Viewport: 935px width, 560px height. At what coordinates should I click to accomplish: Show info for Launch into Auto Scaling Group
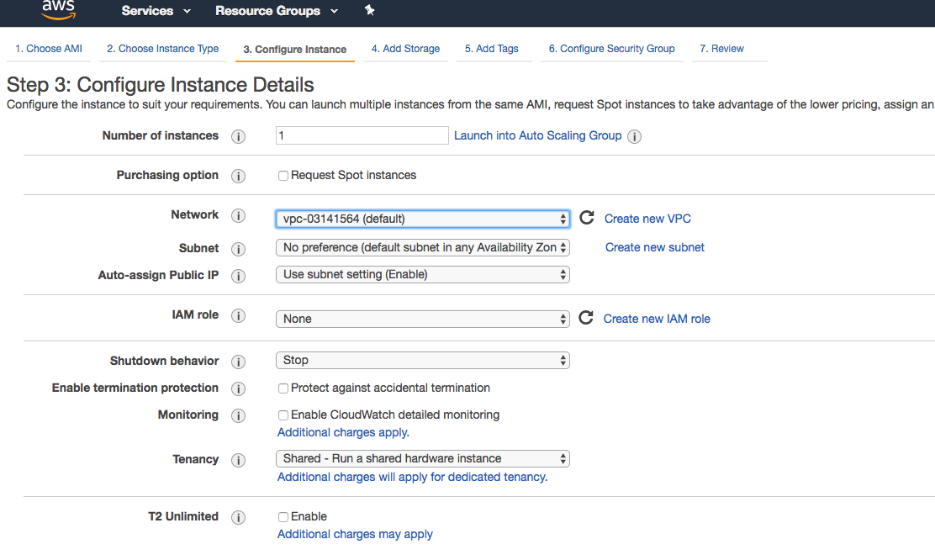[x=635, y=136]
